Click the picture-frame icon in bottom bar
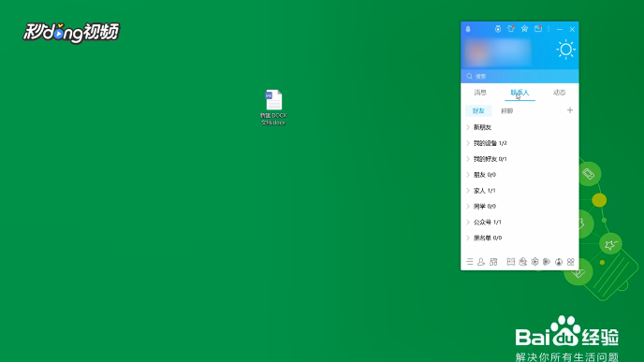Viewport: 644px width, 362px height. (x=510, y=262)
